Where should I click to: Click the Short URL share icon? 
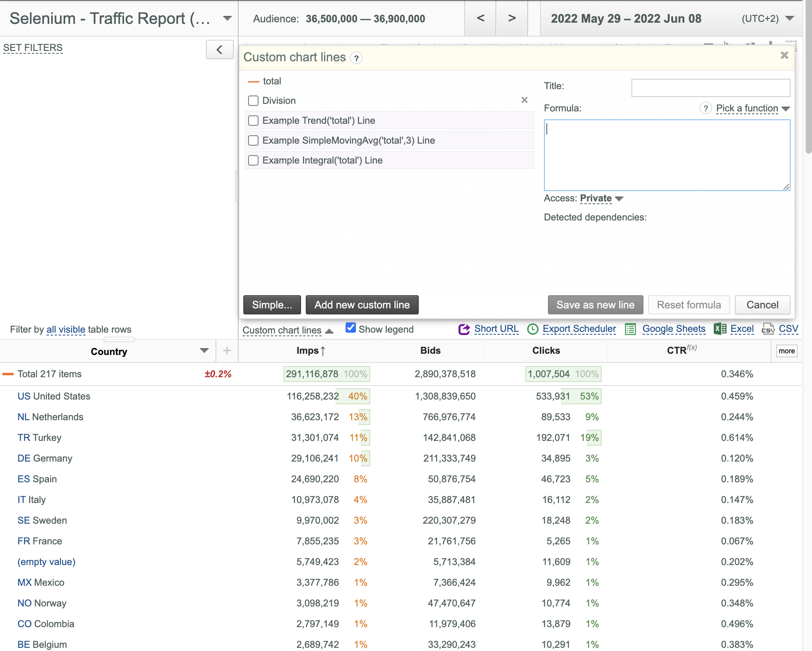[464, 329]
